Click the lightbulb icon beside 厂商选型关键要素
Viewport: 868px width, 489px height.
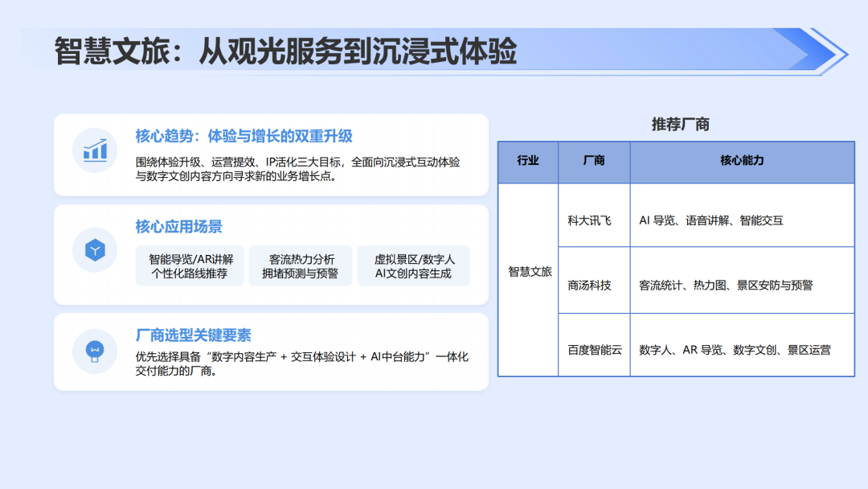(x=95, y=351)
